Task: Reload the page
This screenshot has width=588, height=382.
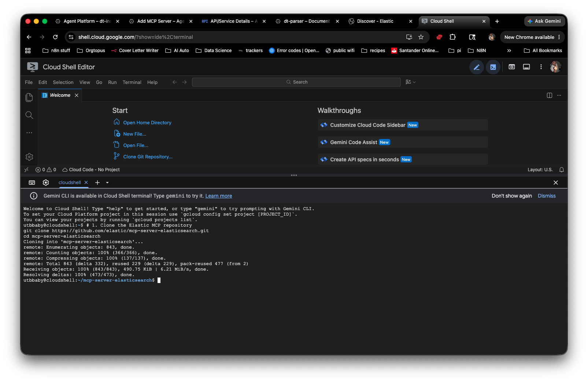Action: tap(55, 37)
